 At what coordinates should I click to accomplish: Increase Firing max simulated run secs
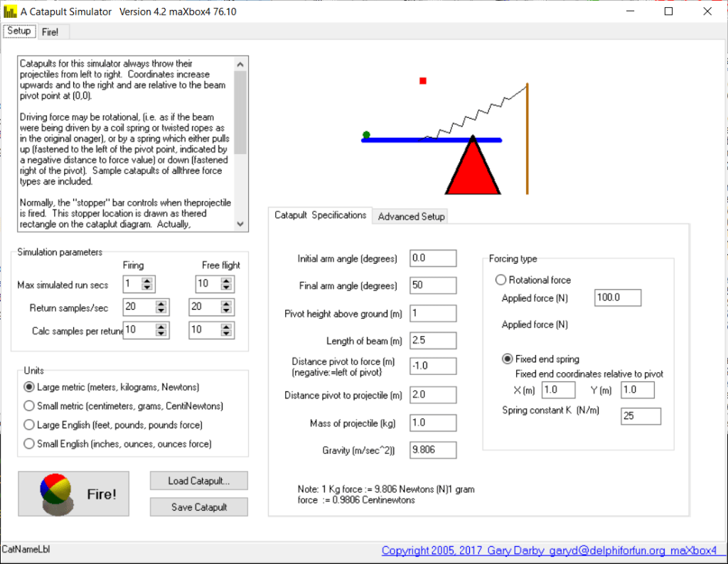(x=147, y=281)
